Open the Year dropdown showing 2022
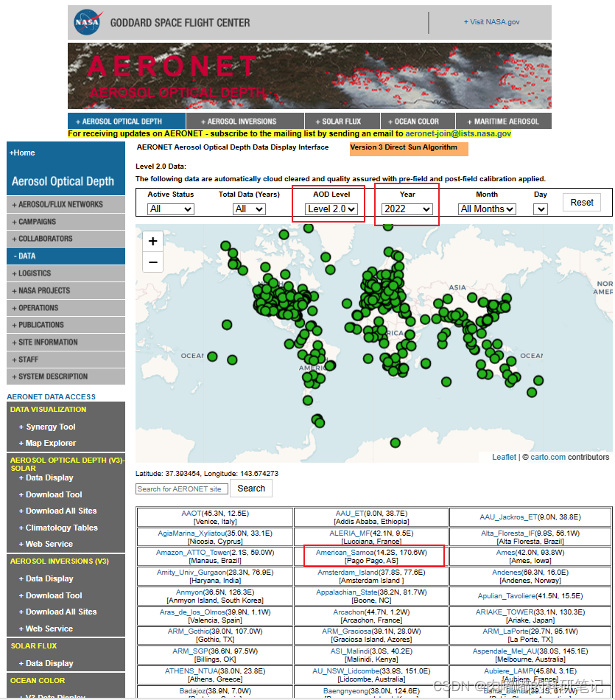Image resolution: width=615 pixels, height=700 pixels. [x=407, y=209]
